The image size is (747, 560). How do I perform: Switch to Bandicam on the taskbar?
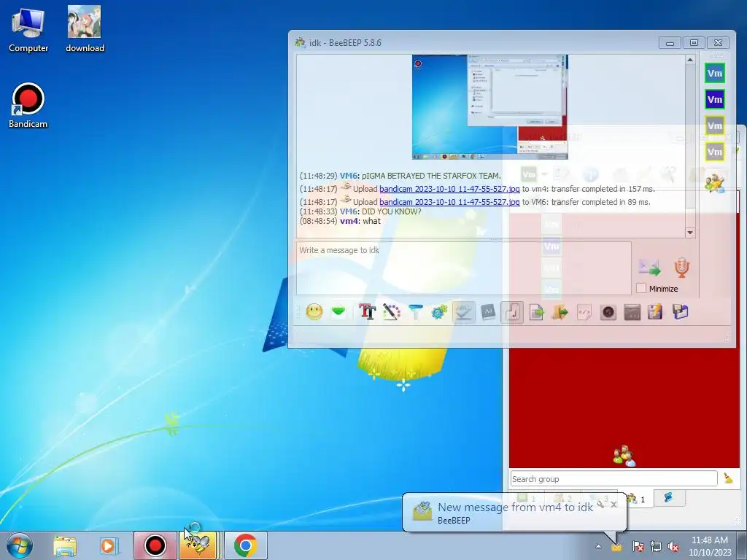[155, 545]
